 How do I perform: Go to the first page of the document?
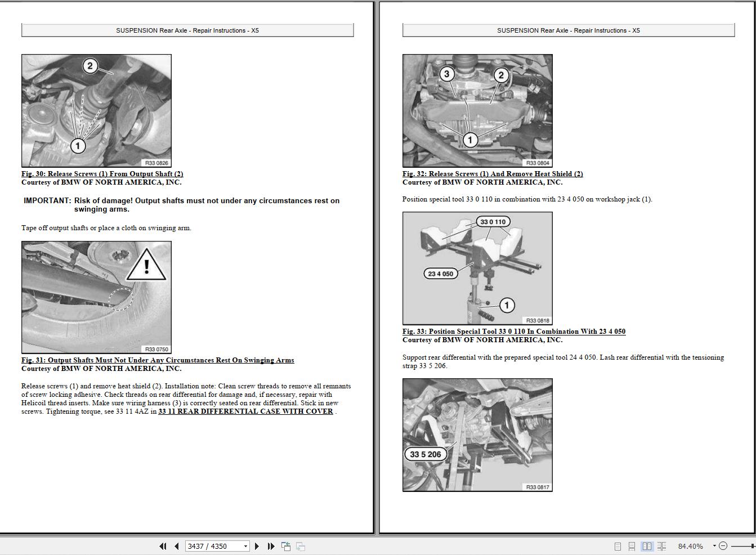point(163,546)
